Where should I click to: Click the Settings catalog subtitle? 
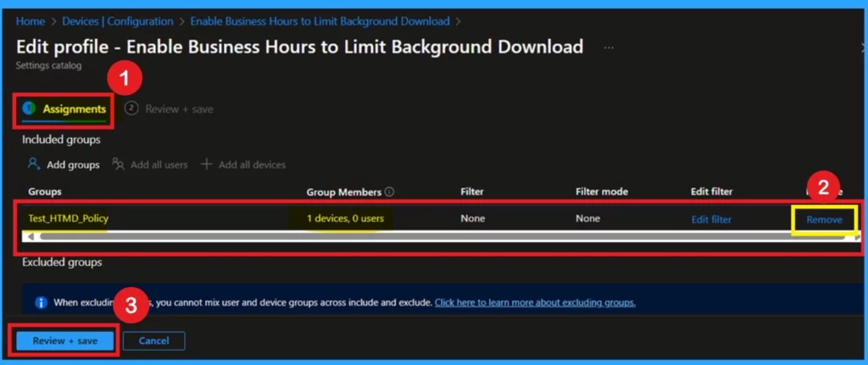(48, 65)
